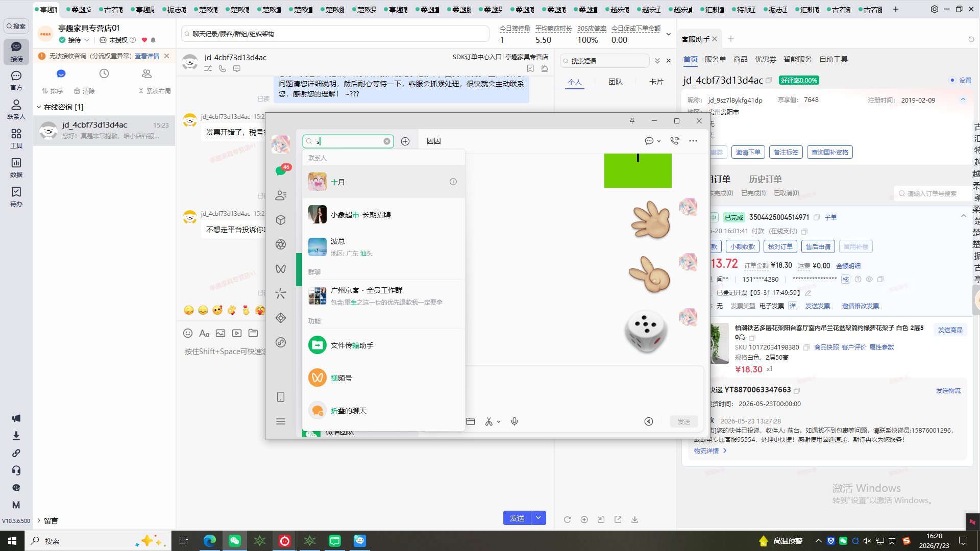Open emoji picker in JD chat toolbar
The height and width of the screenshot is (551, 980).
188,333
